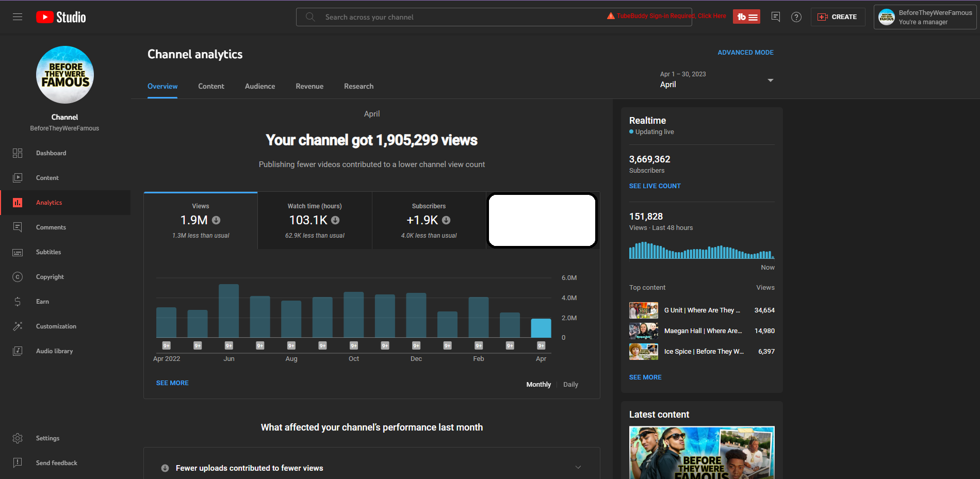980x479 pixels.
Task: Open the TubeBuddy menu button
Action: [746, 17]
